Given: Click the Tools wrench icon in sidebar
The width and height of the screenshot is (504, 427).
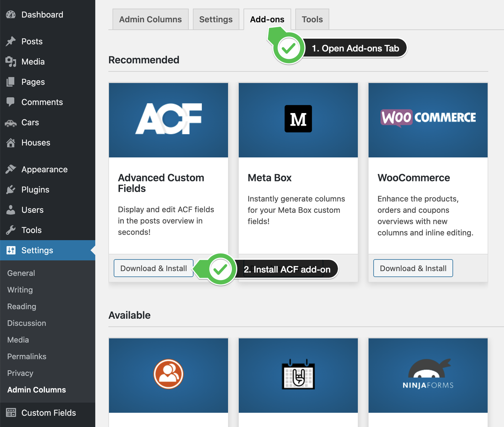Looking at the screenshot, I should (x=11, y=230).
